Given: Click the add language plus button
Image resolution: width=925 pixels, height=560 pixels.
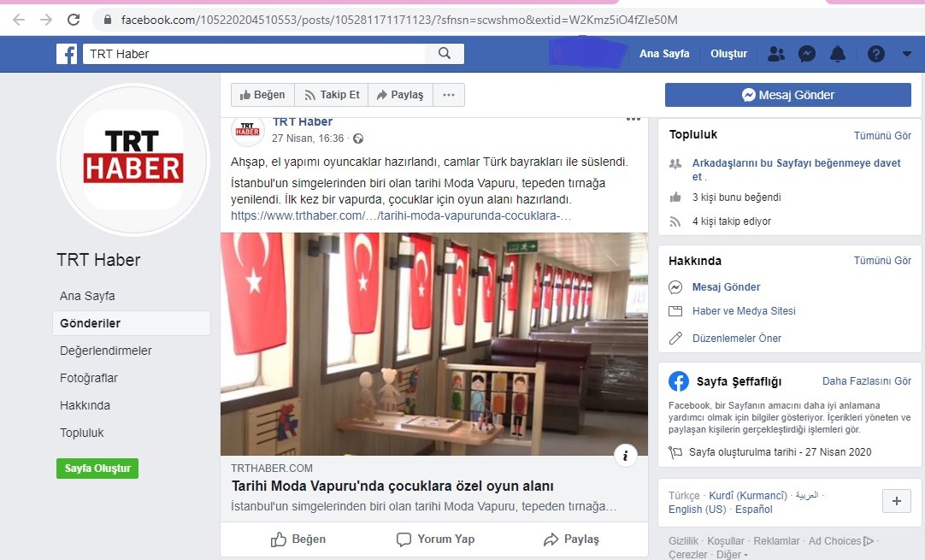Looking at the screenshot, I should tap(897, 501).
